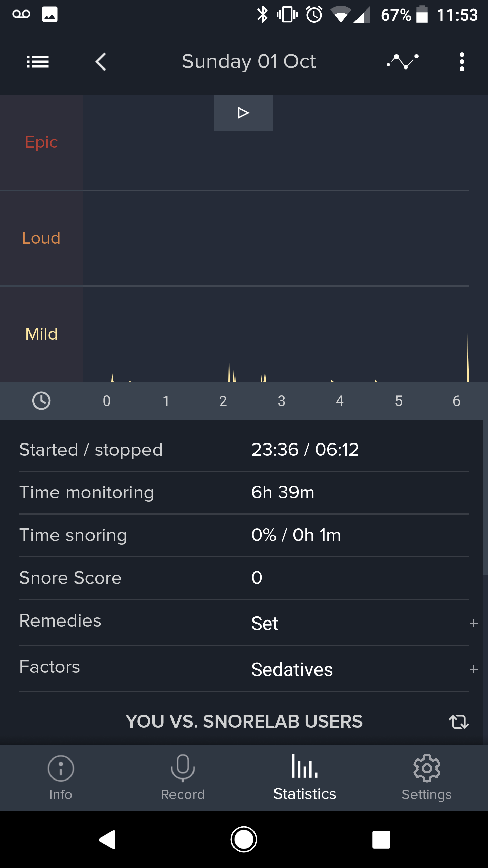The height and width of the screenshot is (868, 488).
Task: Click the clock icon on the timeline
Action: [42, 400]
